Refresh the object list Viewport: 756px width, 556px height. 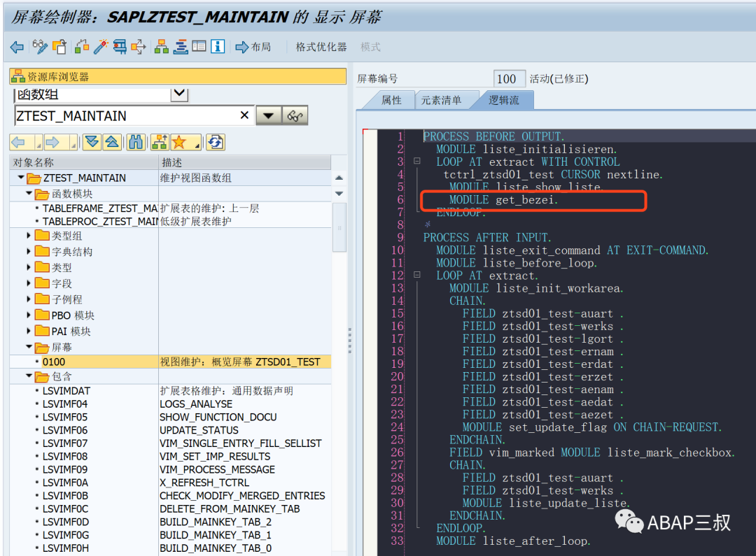[x=216, y=142]
